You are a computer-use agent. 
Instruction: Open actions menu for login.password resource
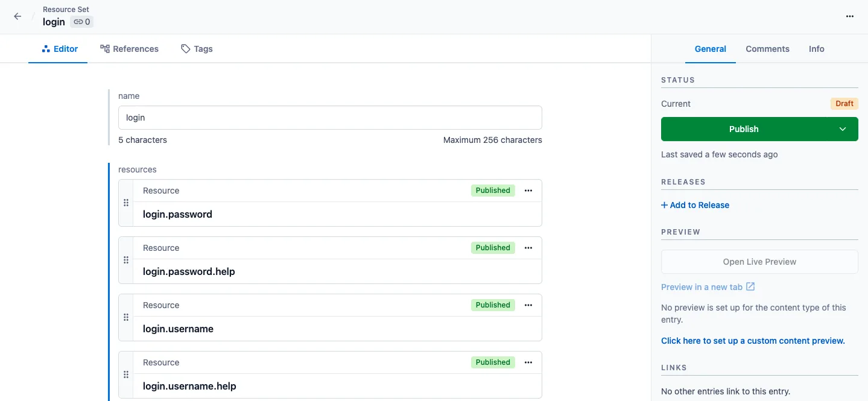click(x=528, y=191)
